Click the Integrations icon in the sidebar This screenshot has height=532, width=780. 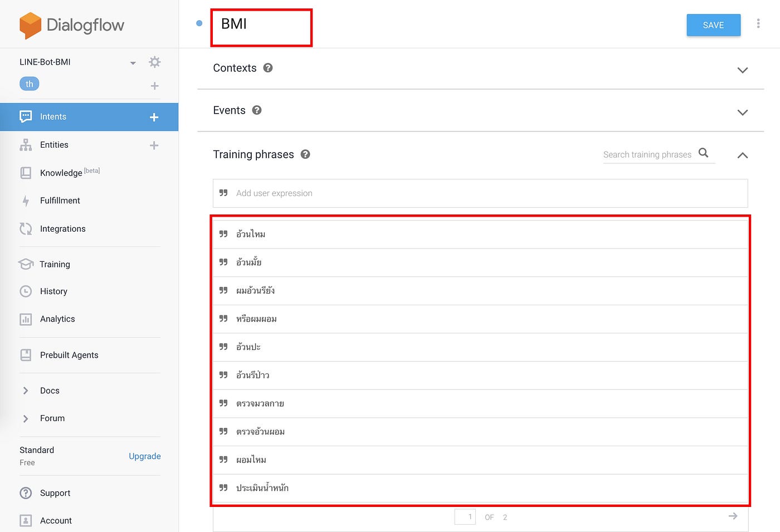[26, 228]
